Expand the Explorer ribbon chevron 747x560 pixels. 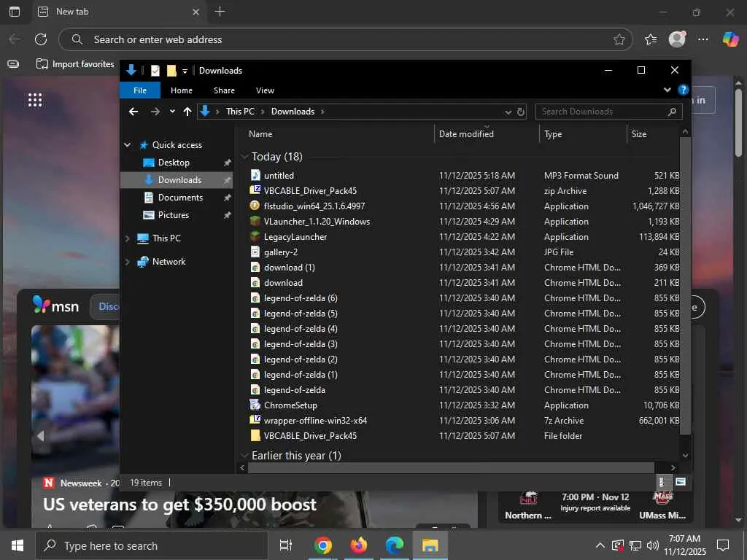tap(667, 90)
